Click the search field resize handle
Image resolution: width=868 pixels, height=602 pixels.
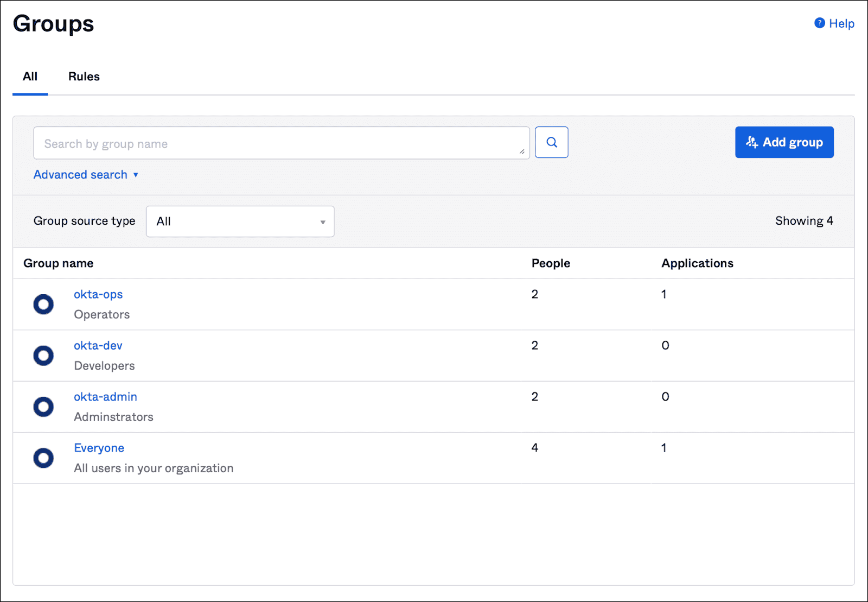[x=522, y=151]
